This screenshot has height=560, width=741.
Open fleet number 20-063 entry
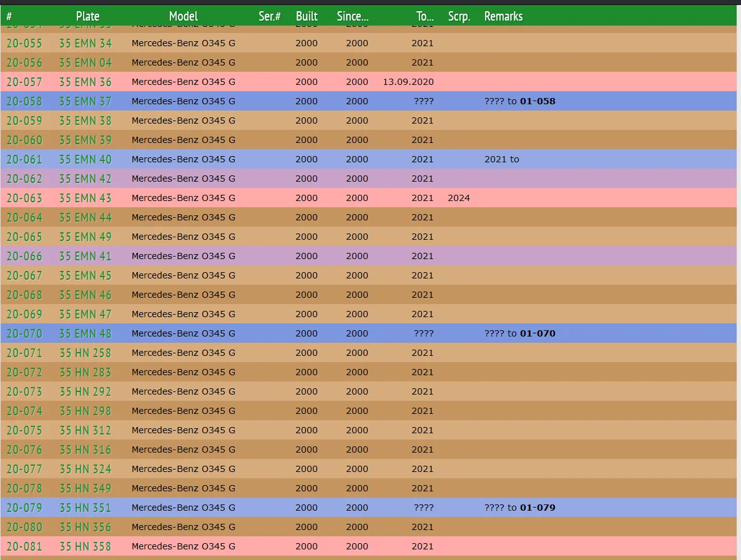[24, 198]
